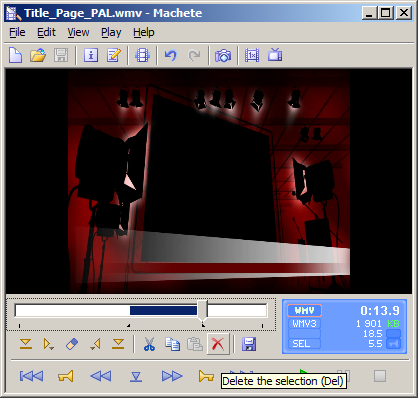The image size is (418, 398).
Task: Delete the selection with red X
Action: [x=218, y=344]
